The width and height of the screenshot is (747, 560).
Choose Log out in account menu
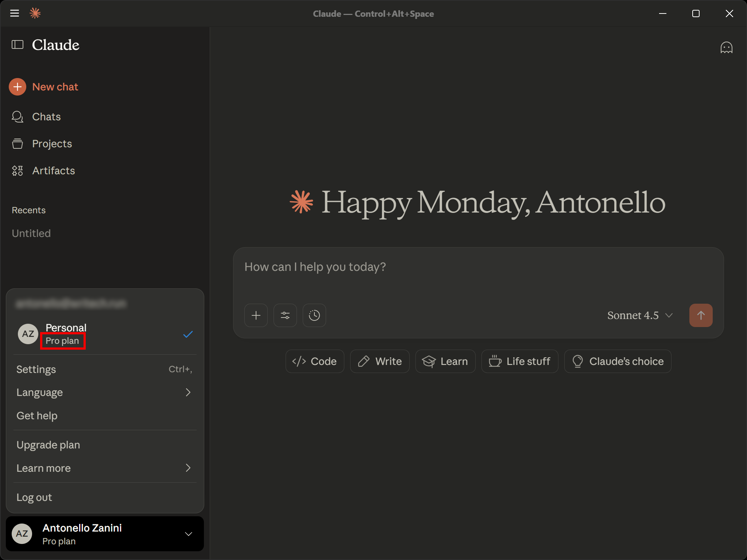coord(34,497)
